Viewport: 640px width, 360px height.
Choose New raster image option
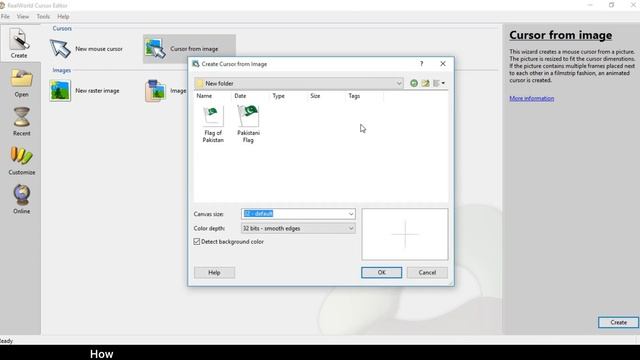point(84,91)
